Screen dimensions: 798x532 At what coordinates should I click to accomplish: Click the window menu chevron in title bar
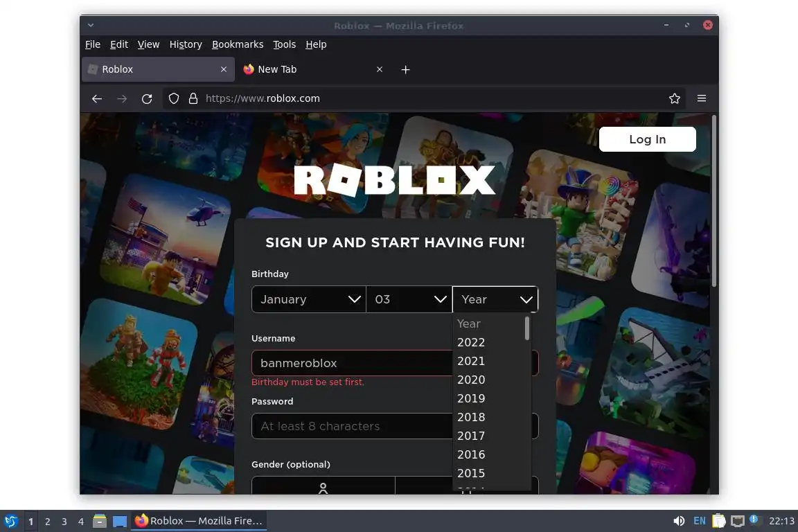point(90,25)
